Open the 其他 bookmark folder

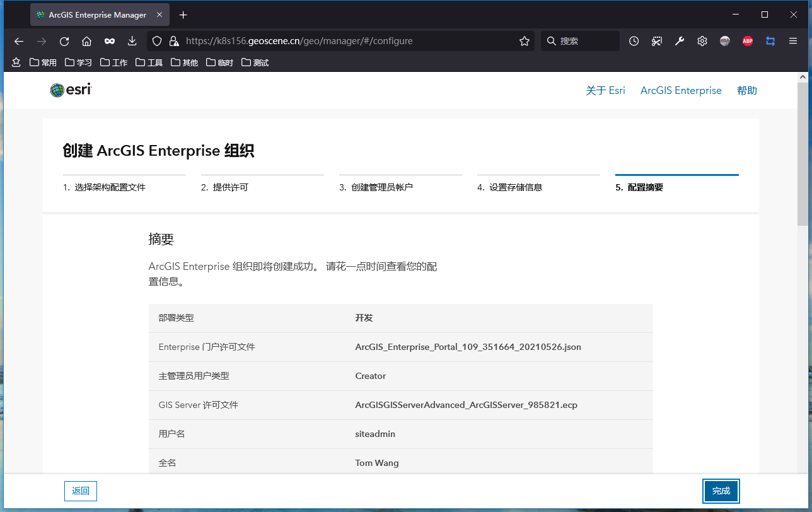[x=184, y=62]
